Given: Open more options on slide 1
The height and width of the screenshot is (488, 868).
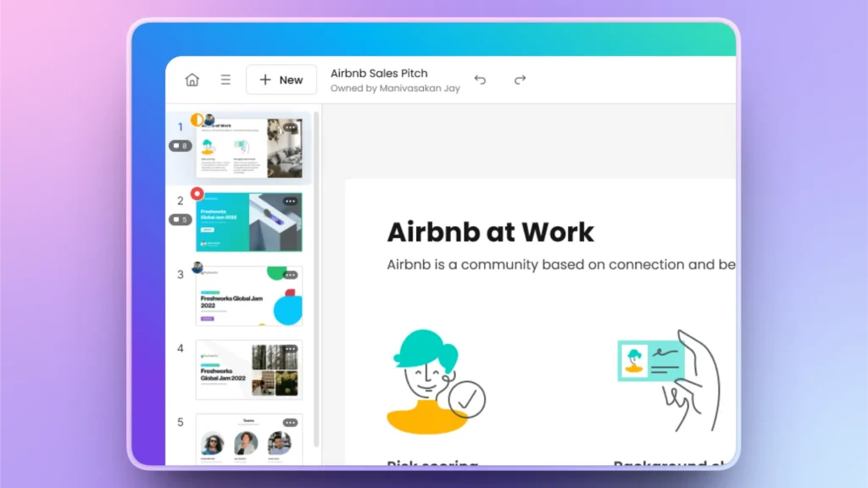Looking at the screenshot, I should (290, 127).
